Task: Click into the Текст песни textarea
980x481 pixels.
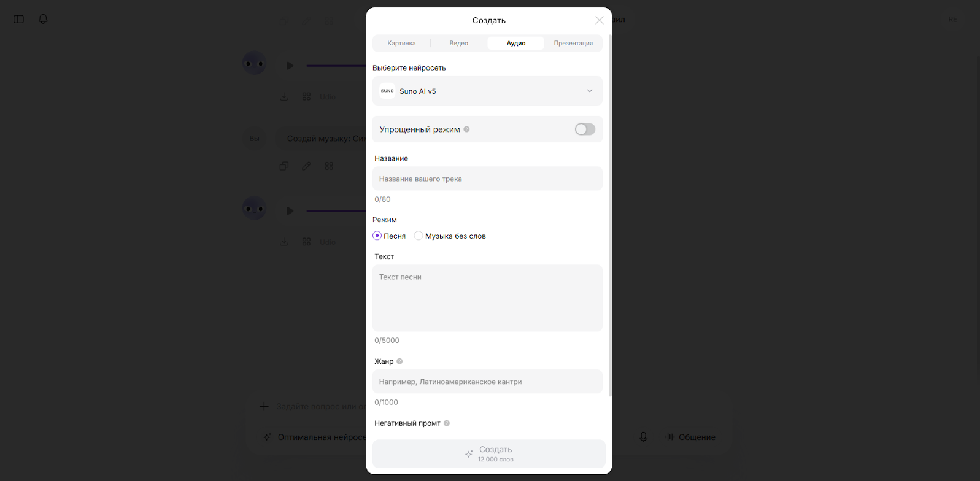Action: [487, 298]
